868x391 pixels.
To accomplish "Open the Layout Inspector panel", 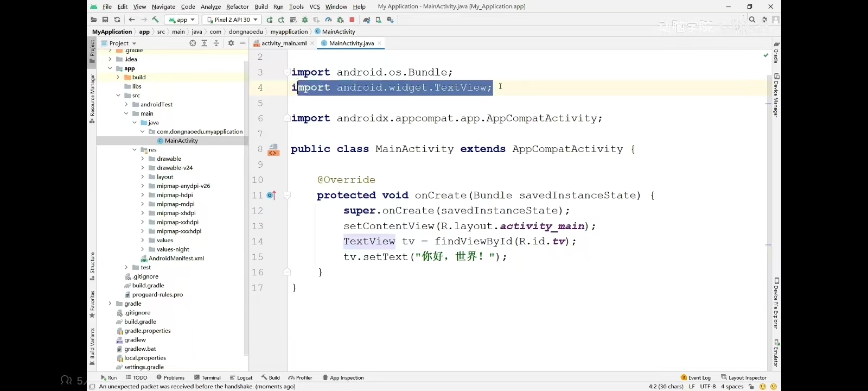I will point(744,377).
